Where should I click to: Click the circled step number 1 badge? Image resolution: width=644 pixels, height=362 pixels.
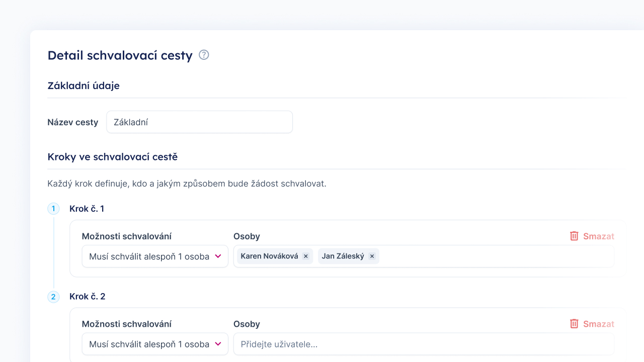pos(53,209)
